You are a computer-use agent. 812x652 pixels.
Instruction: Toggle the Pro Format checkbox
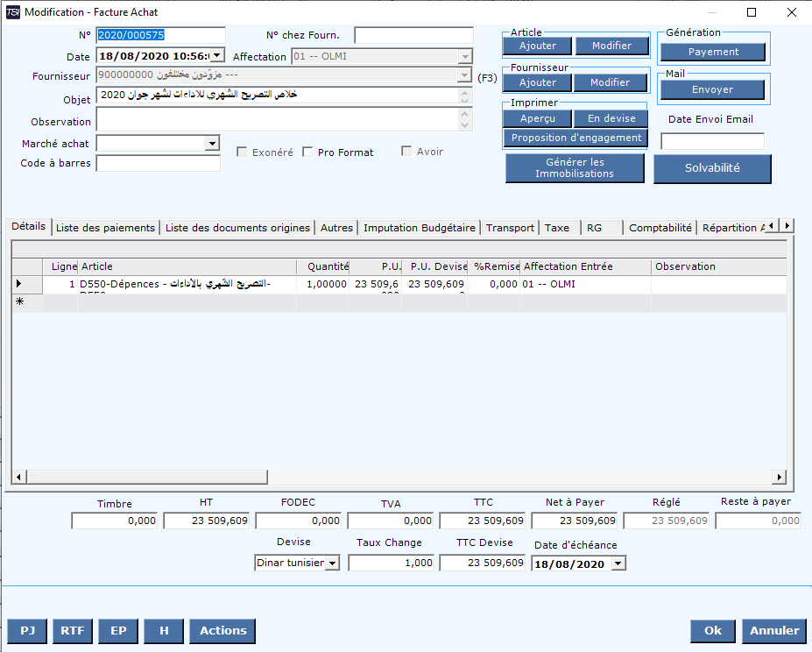307,152
